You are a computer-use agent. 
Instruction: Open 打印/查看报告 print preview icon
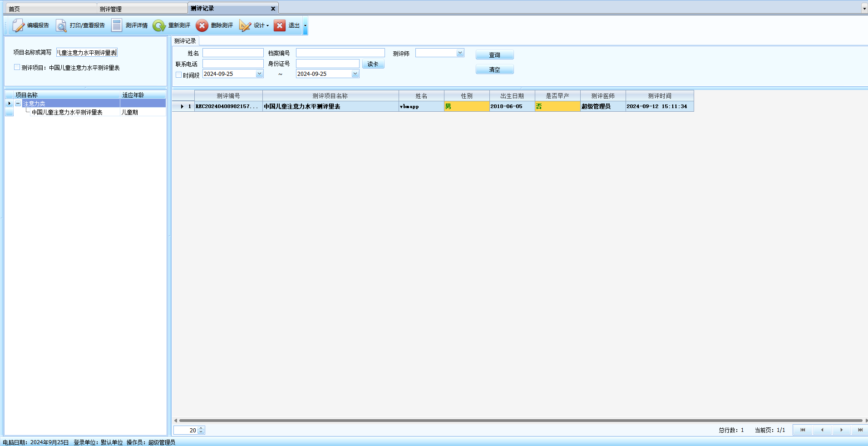tap(61, 25)
